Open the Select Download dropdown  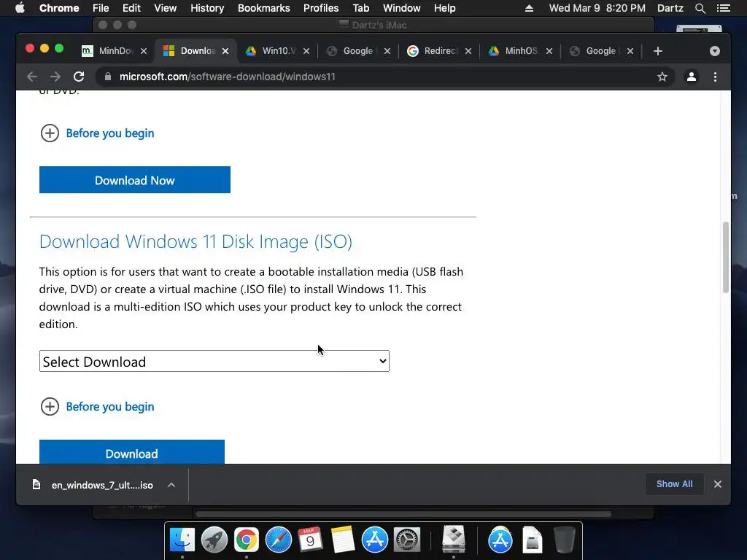[x=214, y=362]
